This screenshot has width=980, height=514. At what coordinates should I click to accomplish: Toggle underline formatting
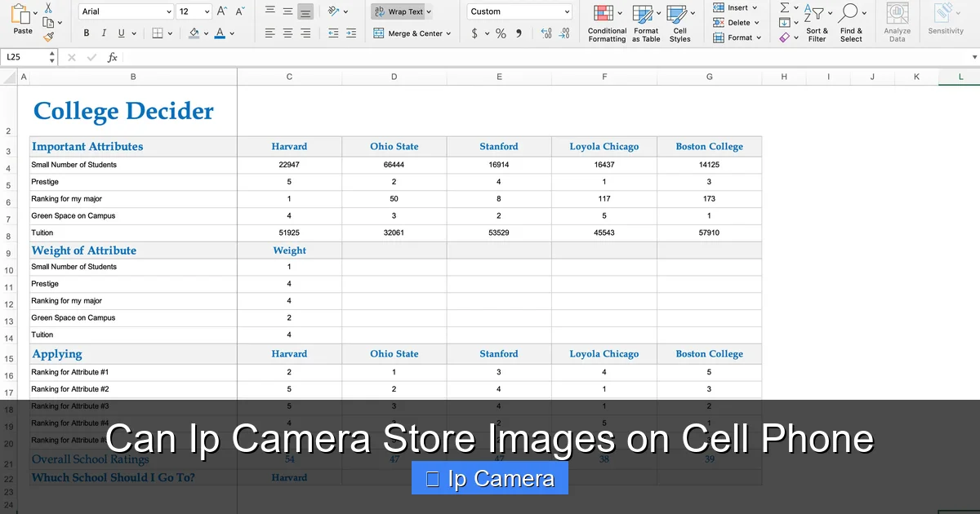pyautogui.click(x=122, y=33)
